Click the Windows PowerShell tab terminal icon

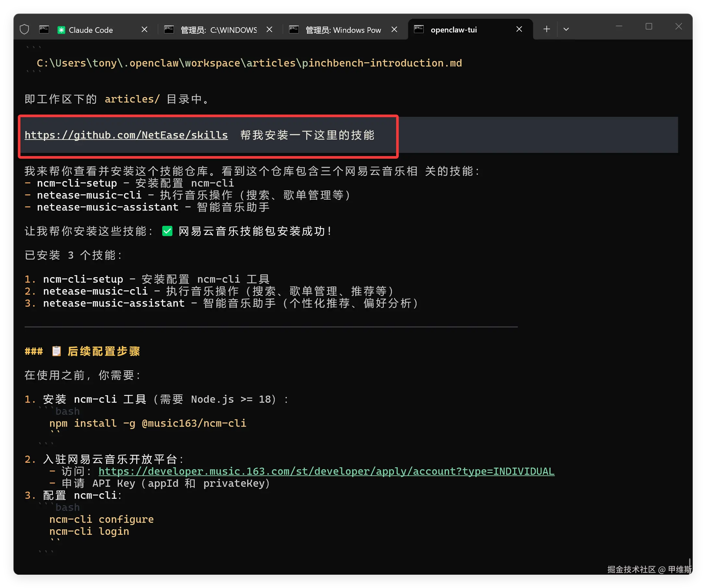click(x=294, y=30)
